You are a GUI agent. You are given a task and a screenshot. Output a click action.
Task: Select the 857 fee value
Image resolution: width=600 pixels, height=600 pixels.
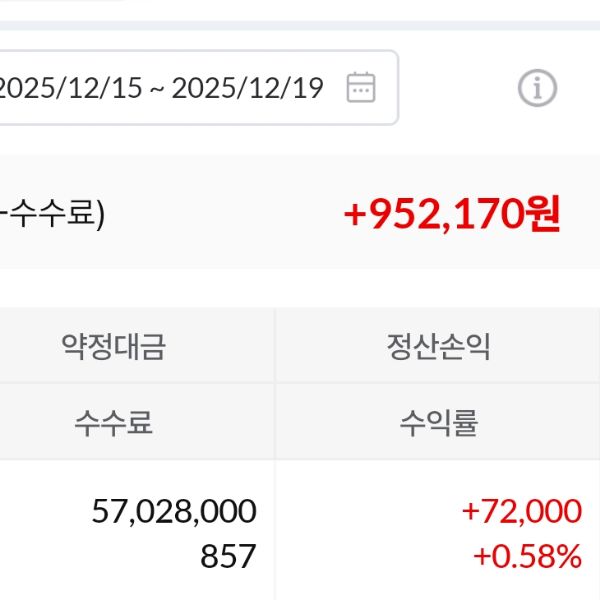point(228,556)
